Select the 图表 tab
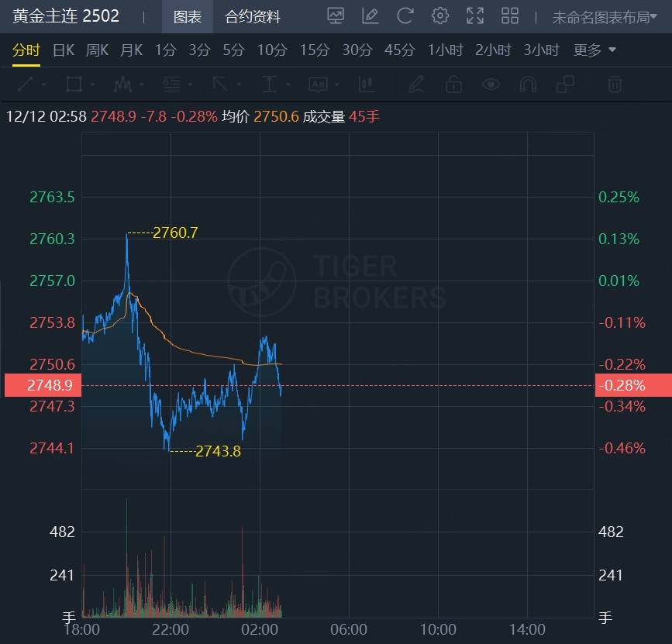Viewport: 672px width, 644px height. (x=188, y=17)
